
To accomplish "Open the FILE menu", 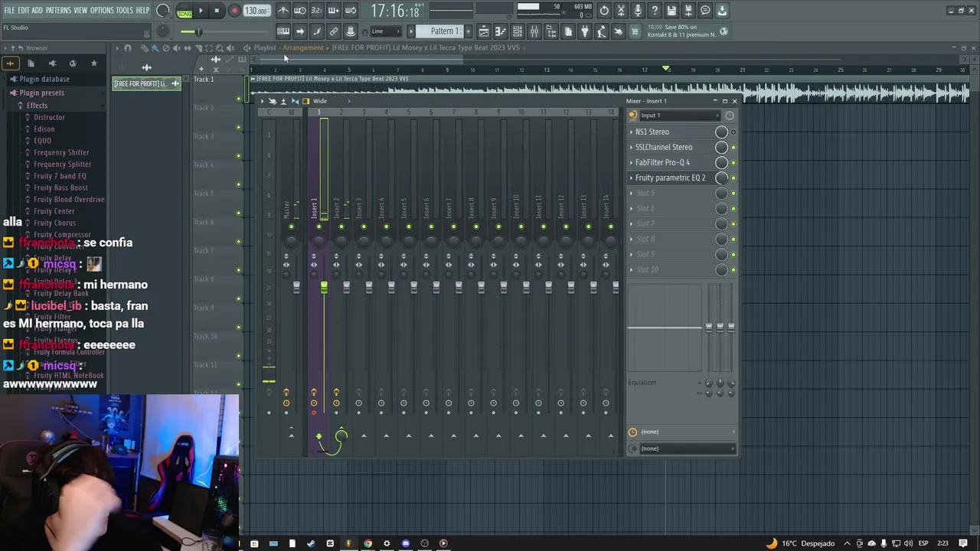I will tap(9, 11).
